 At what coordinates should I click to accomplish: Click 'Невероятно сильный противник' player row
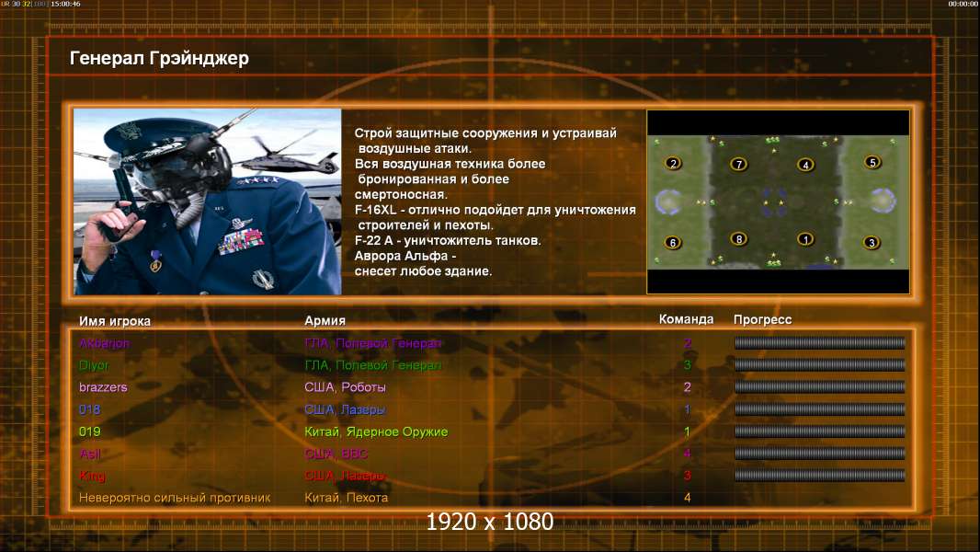175,498
